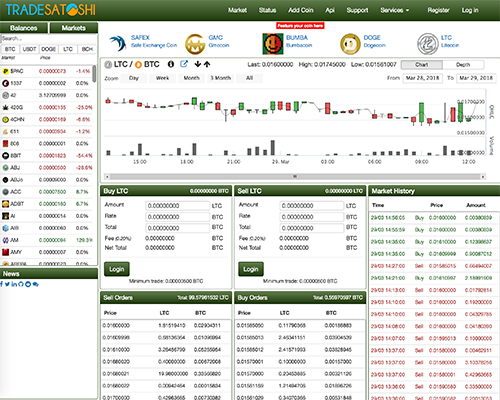Open the GMC Gmcoin featured icon
Screen dimensions: 500x400
coord(195,44)
